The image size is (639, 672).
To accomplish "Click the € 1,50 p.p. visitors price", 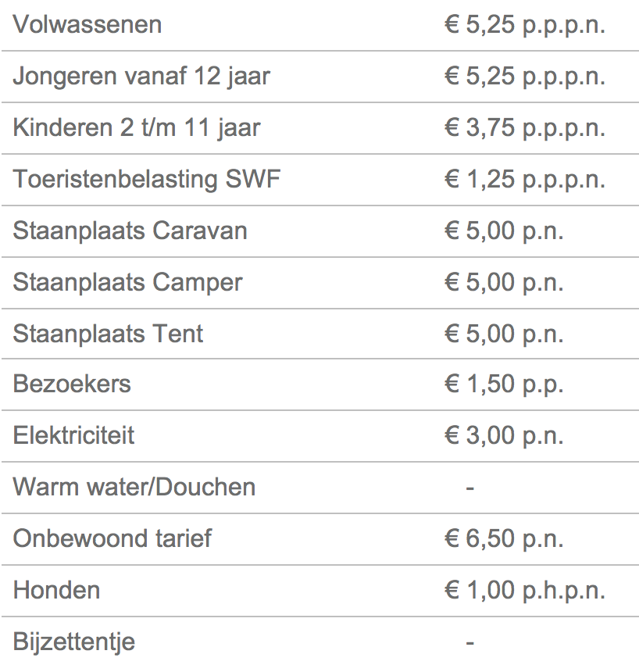I will pyautogui.click(x=504, y=384).
